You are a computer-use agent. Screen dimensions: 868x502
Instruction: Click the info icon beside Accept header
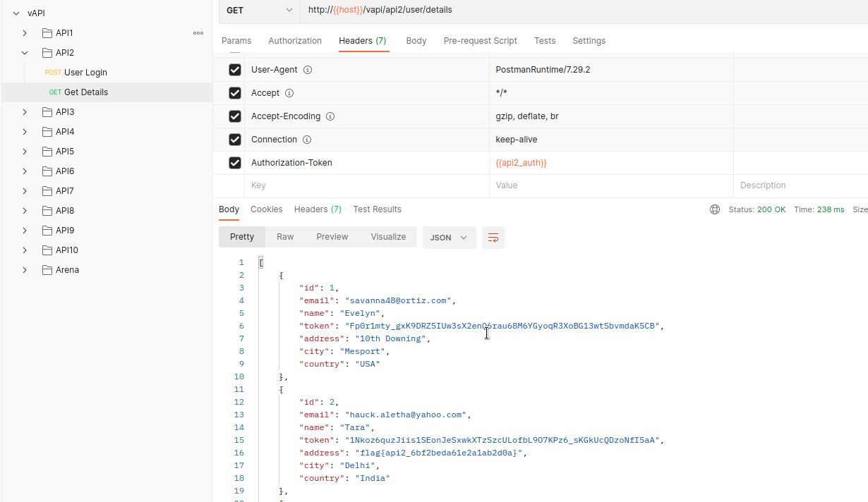coord(289,93)
